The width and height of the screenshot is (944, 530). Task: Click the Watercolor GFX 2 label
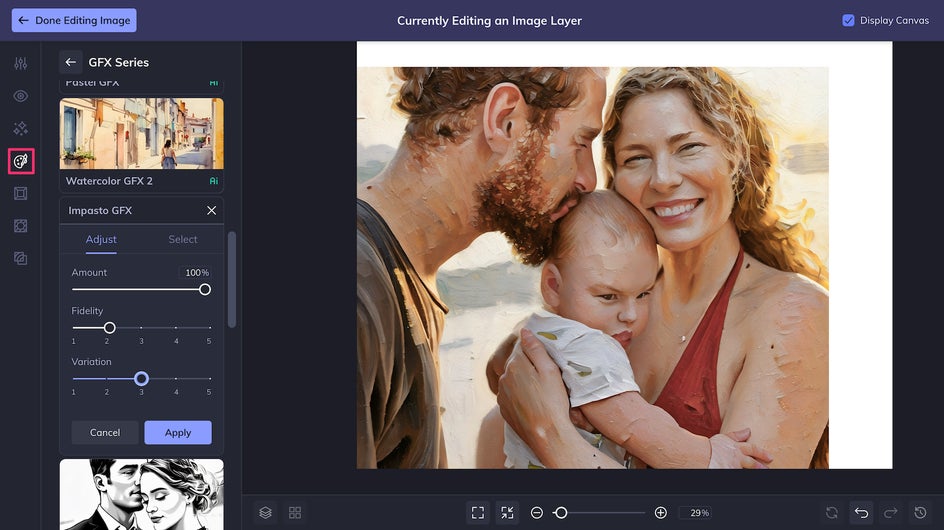coord(109,181)
